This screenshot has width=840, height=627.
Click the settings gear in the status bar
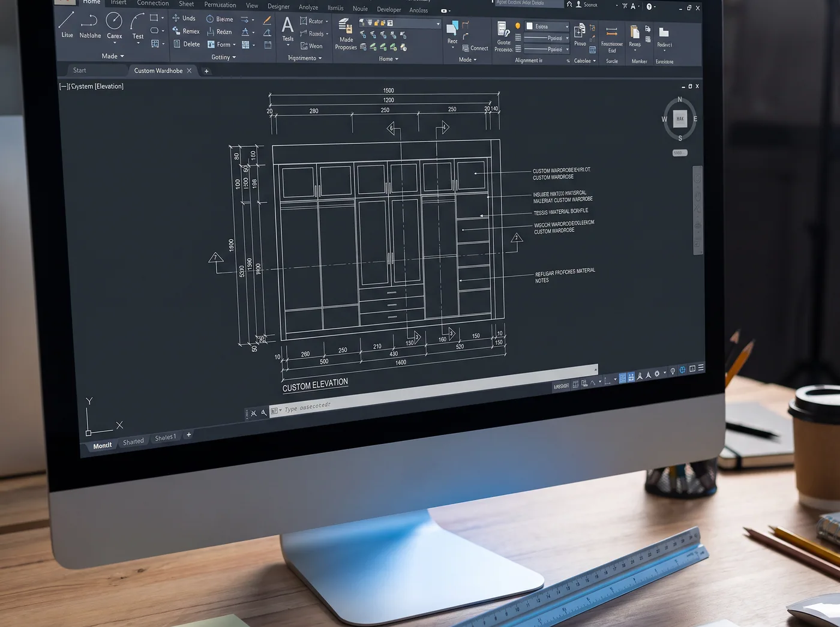click(657, 374)
